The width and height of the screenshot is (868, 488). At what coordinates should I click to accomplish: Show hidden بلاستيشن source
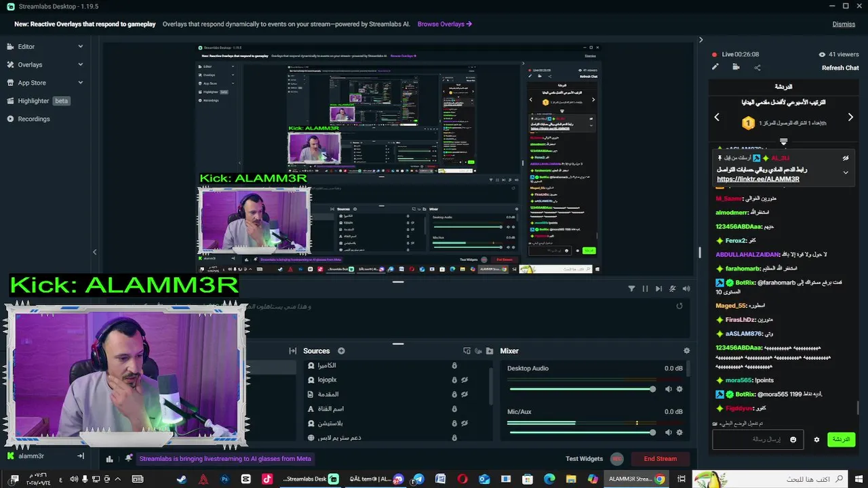pyautogui.click(x=465, y=424)
